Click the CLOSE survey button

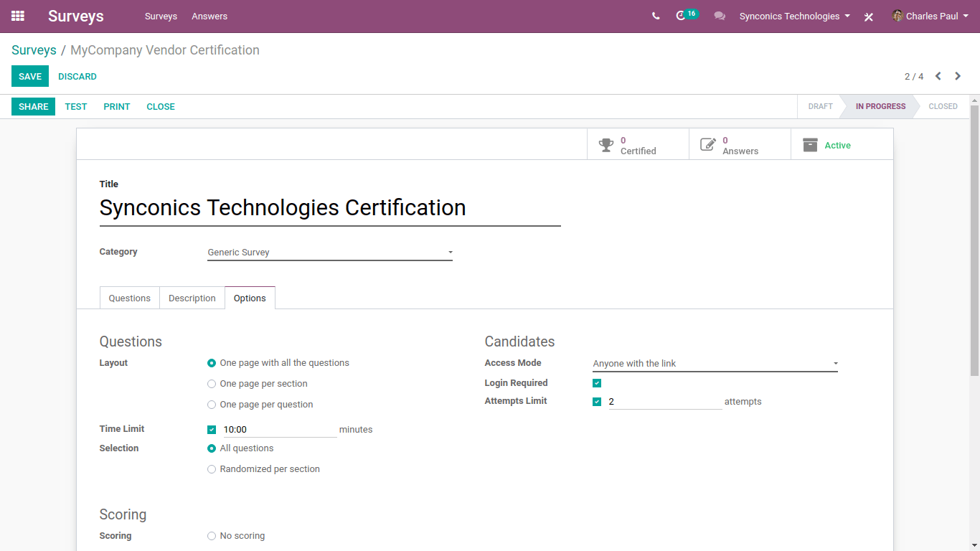point(161,106)
